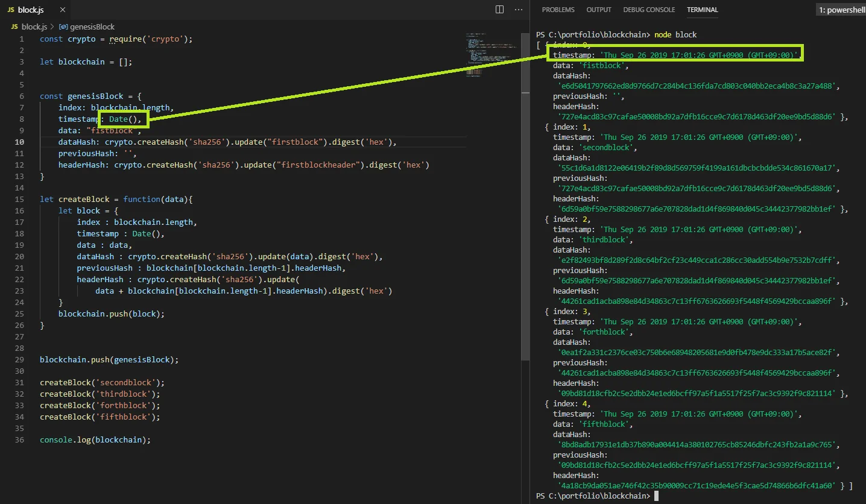Open the editor More Actions ellipsis menu

click(x=518, y=10)
